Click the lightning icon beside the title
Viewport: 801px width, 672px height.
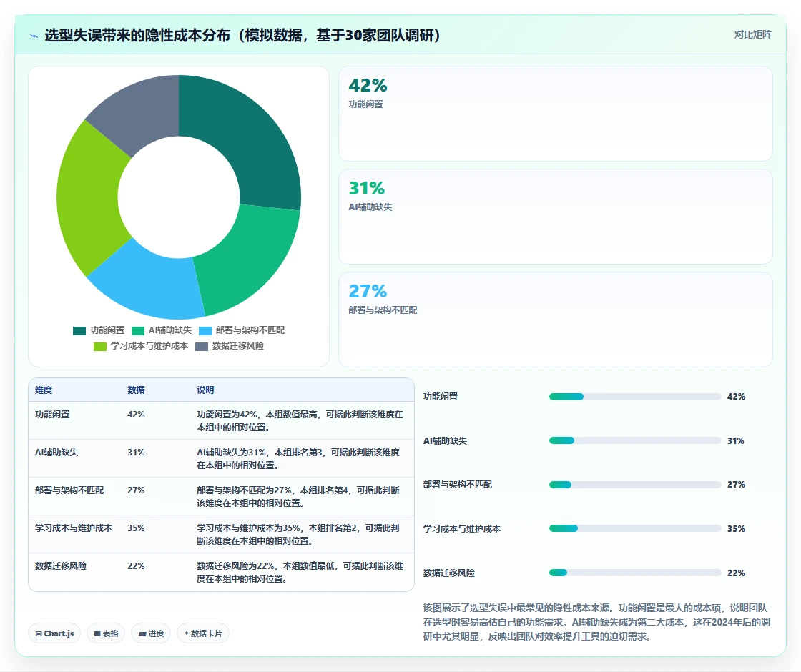(x=34, y=36)
